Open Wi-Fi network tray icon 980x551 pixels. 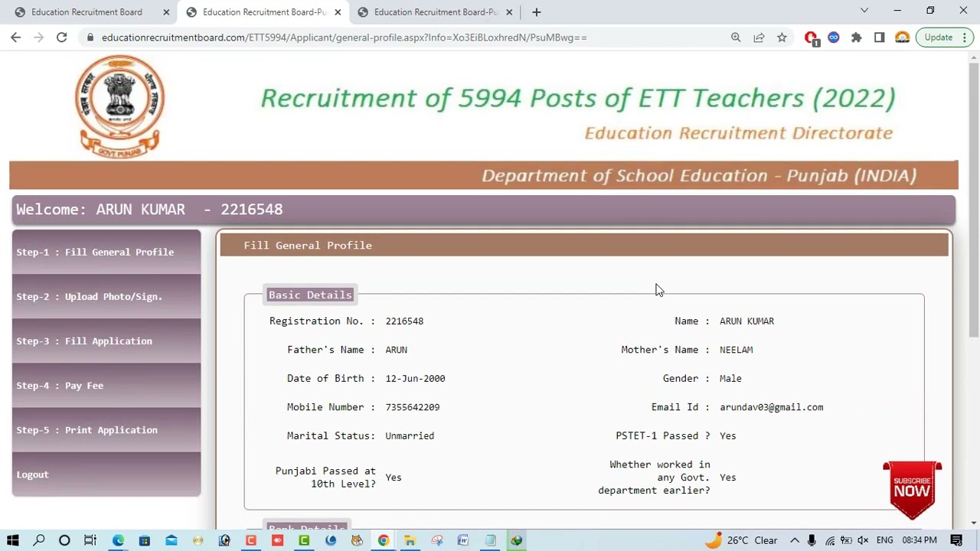830,540
